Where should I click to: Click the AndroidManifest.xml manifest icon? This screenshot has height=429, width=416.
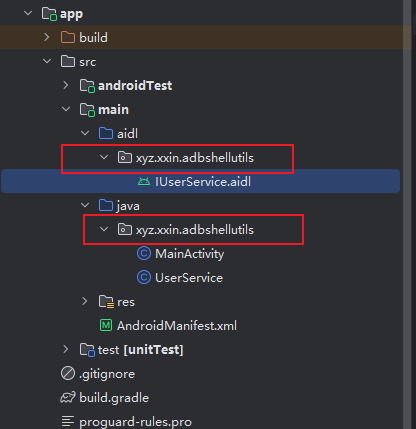[106, 325]
